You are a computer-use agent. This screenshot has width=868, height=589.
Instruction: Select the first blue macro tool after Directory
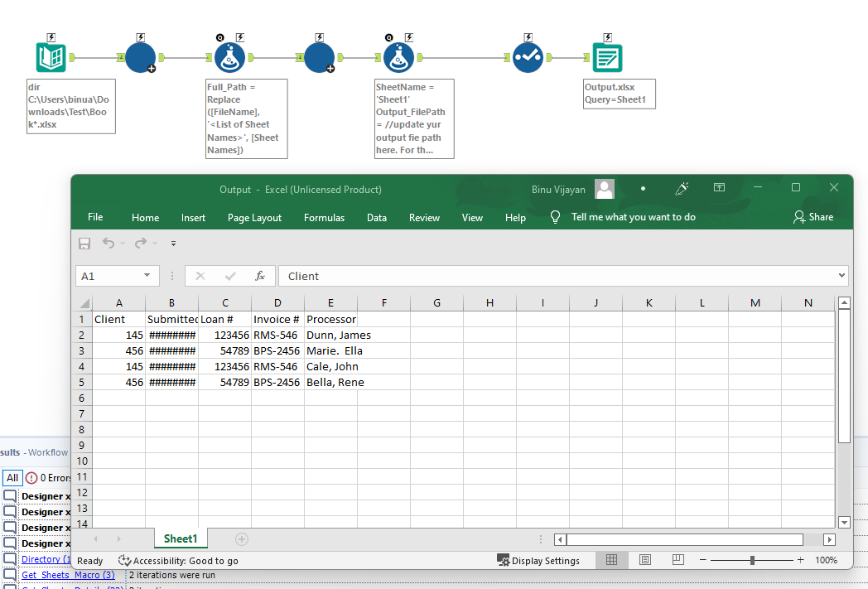point(139,56)
